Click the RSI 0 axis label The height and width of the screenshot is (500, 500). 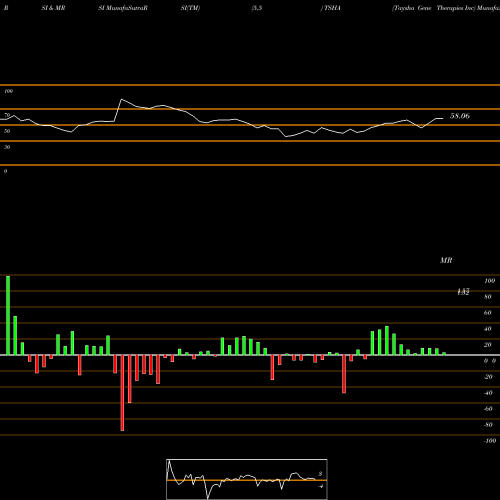[x=5, y=171]
